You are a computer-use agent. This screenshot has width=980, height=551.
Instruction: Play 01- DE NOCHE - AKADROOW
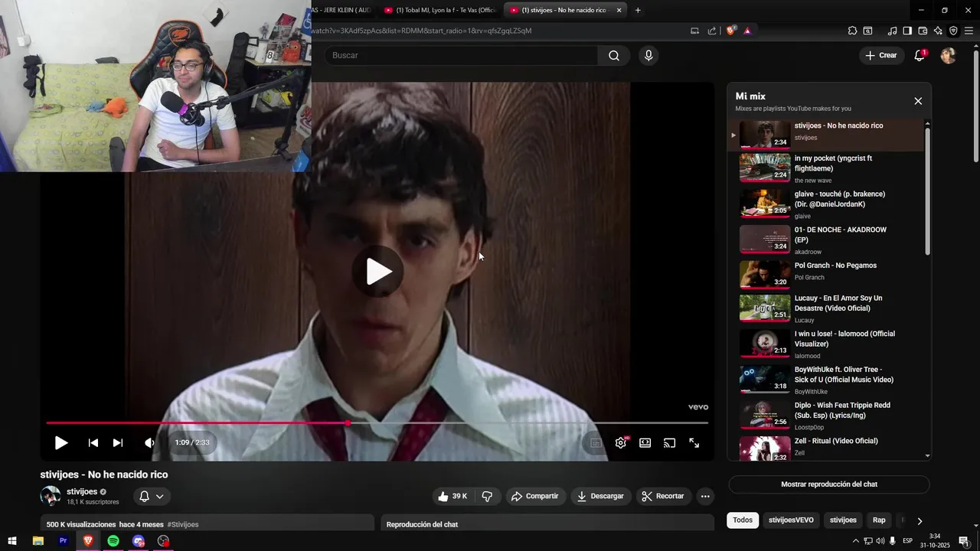pyautogui.click(x=826, y=240)
